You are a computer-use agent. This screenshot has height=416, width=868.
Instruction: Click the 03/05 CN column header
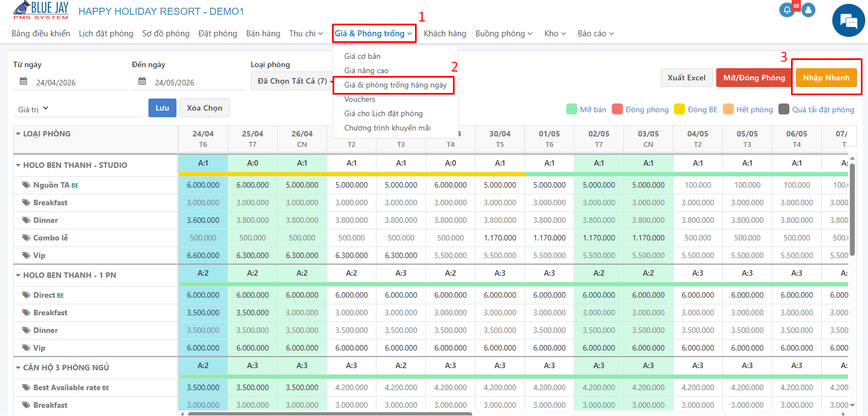click(648, 139)
